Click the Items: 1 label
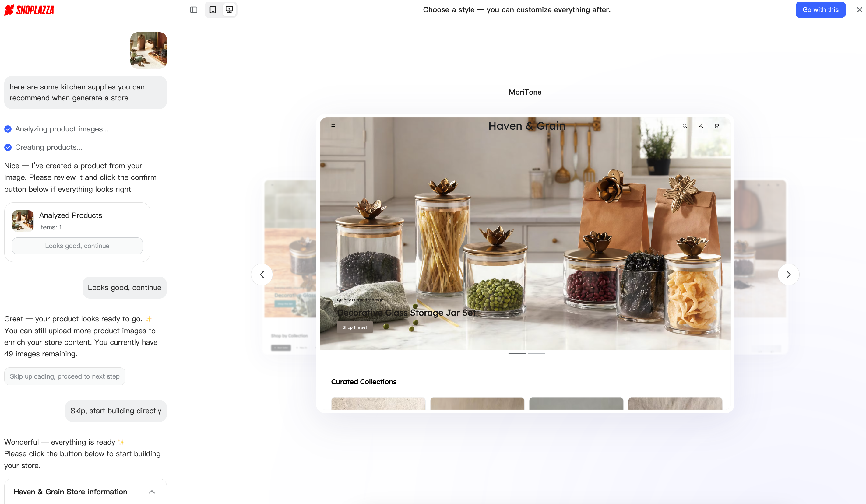 pos(50,227)
